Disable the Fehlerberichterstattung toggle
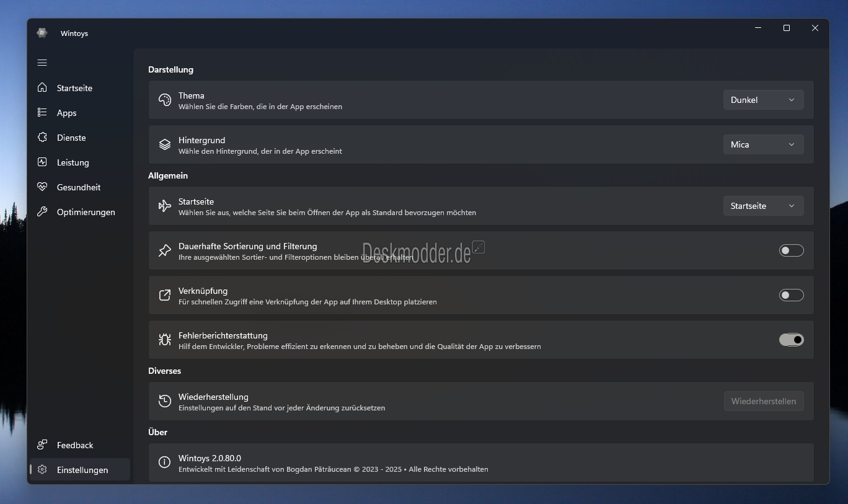The width and height of the screenshot is (848, 504). tap(791, 340)
